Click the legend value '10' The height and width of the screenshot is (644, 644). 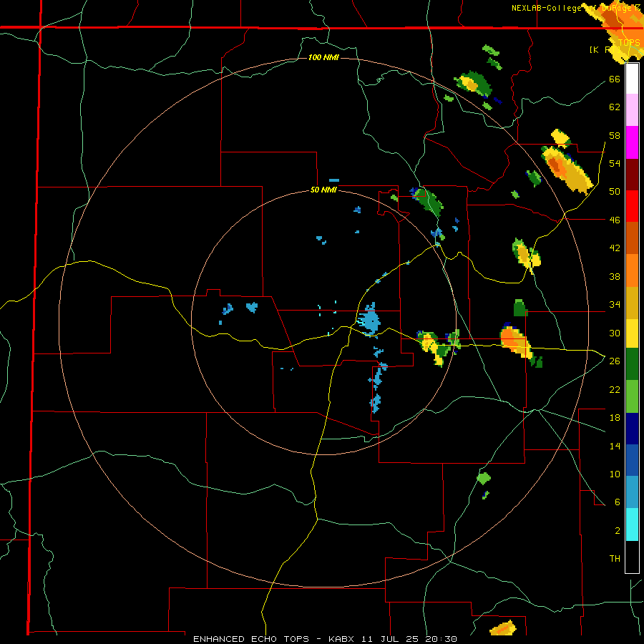(x=615, y=474)
